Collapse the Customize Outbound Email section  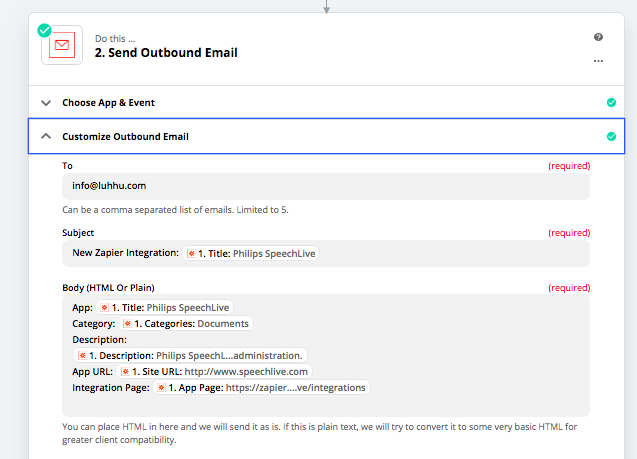click(45, 136)
